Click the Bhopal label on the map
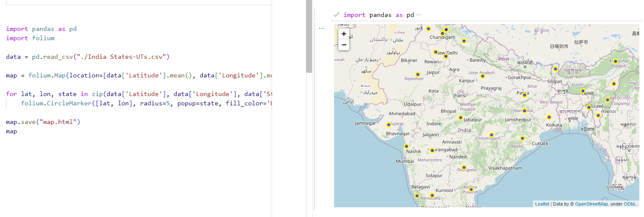This screenshot has width=644, height=217. (448, 111)
